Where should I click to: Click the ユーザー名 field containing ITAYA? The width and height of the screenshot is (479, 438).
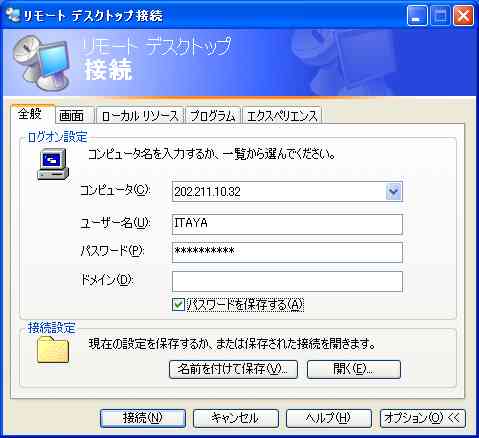pos(287,224)
